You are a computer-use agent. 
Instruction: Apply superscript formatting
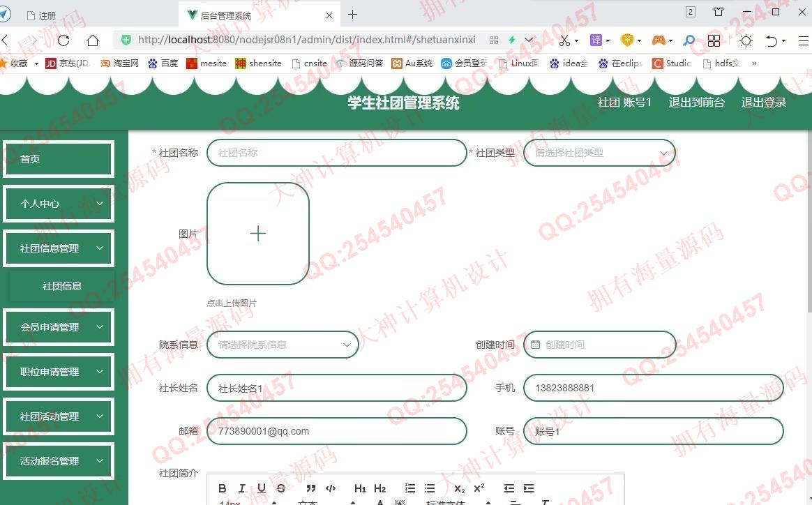point(479,488)
